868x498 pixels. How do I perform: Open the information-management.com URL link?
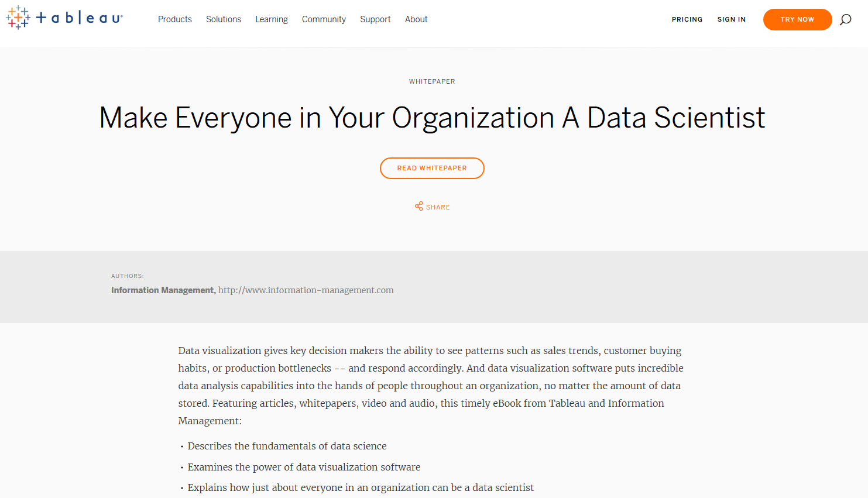tap(306, 290)
